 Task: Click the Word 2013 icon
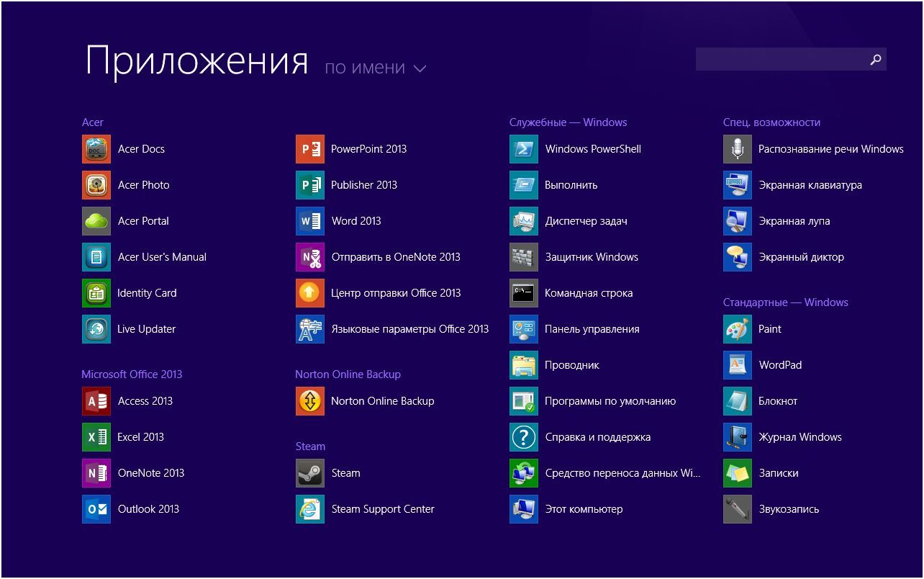coord(310,221)
